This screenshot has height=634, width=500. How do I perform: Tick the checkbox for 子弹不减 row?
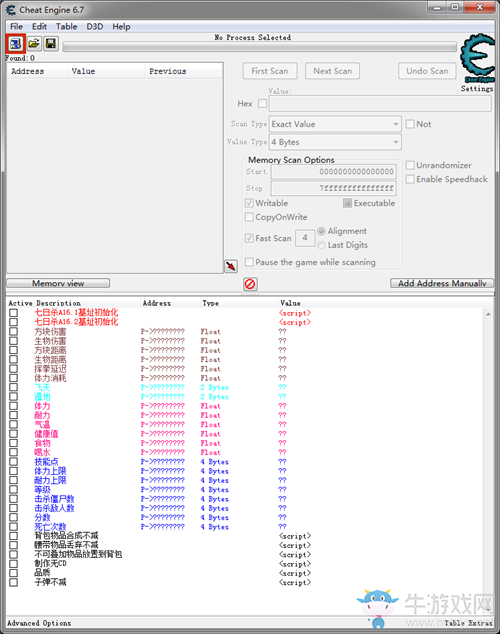[14, 583]
